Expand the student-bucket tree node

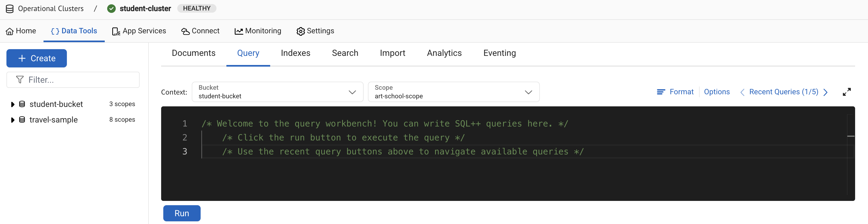click(x=12, y=104)
